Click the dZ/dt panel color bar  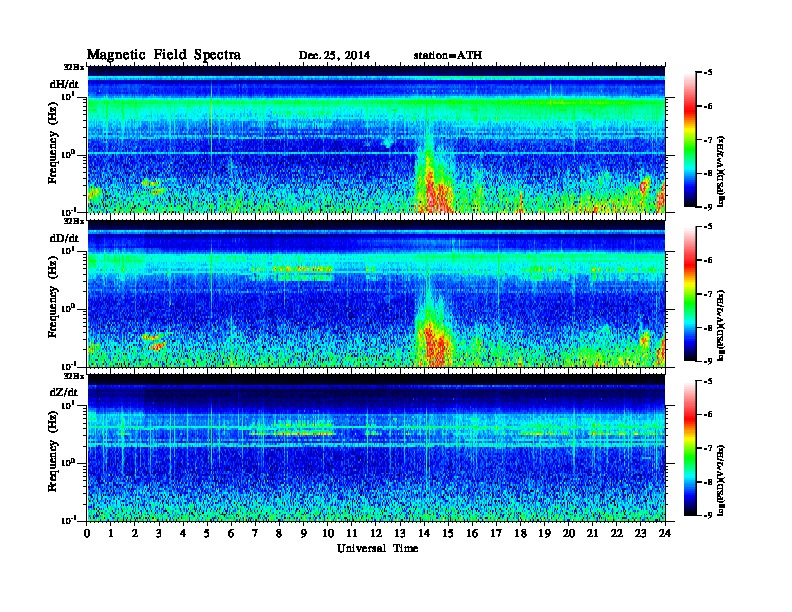tap(690, 448)
